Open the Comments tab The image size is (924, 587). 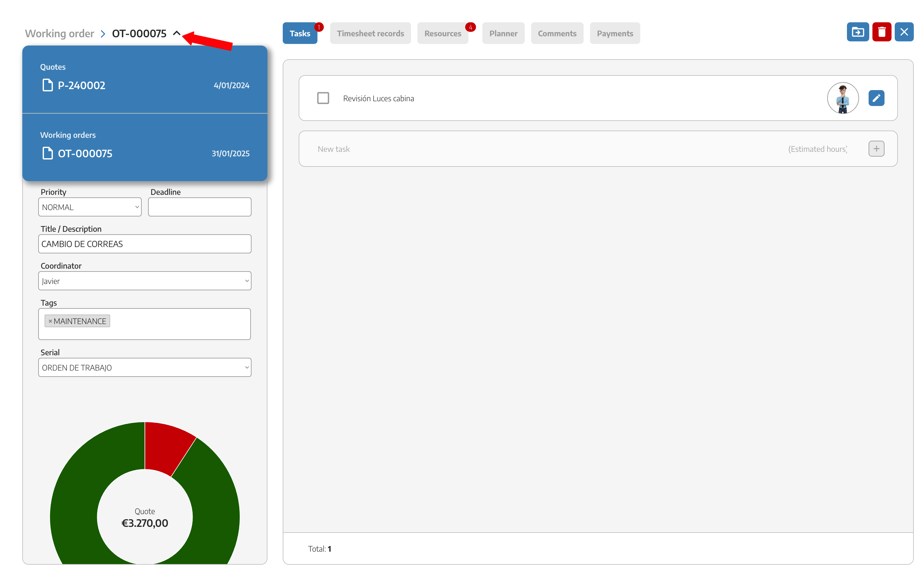[x=557, y=33]
